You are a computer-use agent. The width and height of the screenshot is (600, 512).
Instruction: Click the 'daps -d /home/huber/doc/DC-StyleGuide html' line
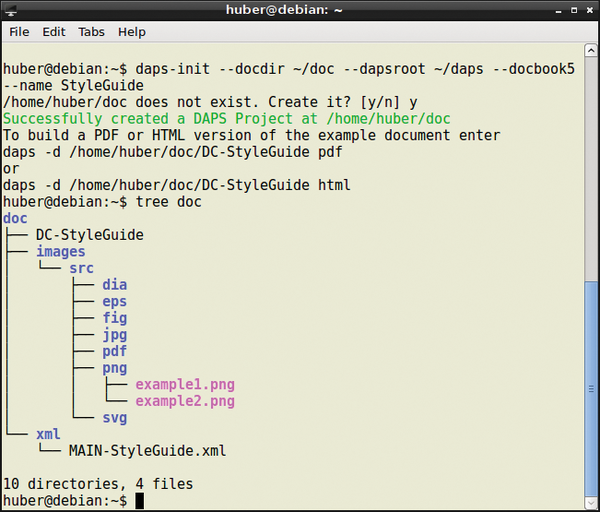[177, 185]
